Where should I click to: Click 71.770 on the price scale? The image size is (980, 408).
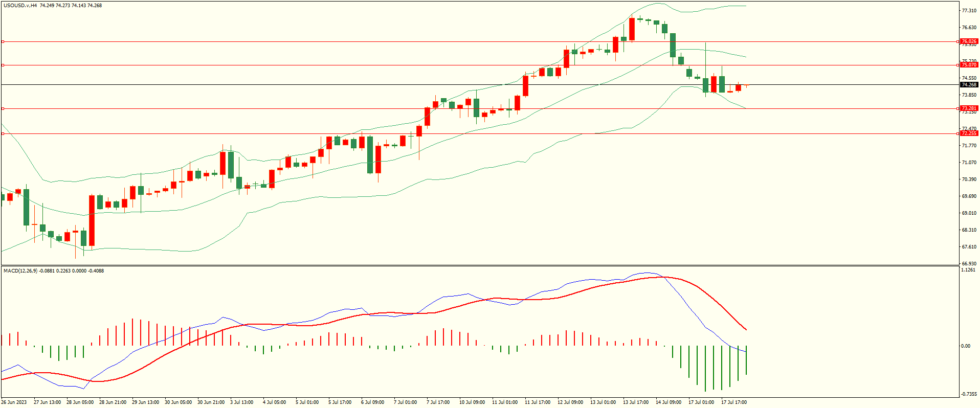coord(969,146)
